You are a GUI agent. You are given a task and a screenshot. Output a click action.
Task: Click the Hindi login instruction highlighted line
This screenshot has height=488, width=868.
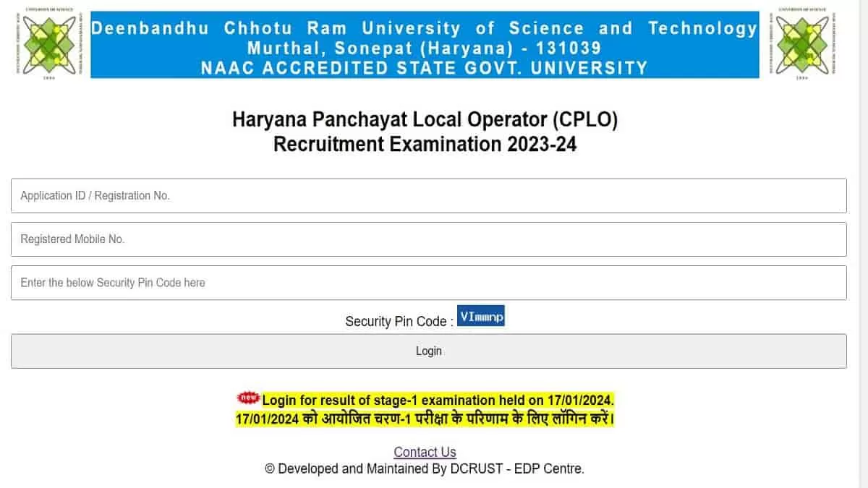(425, 418)
